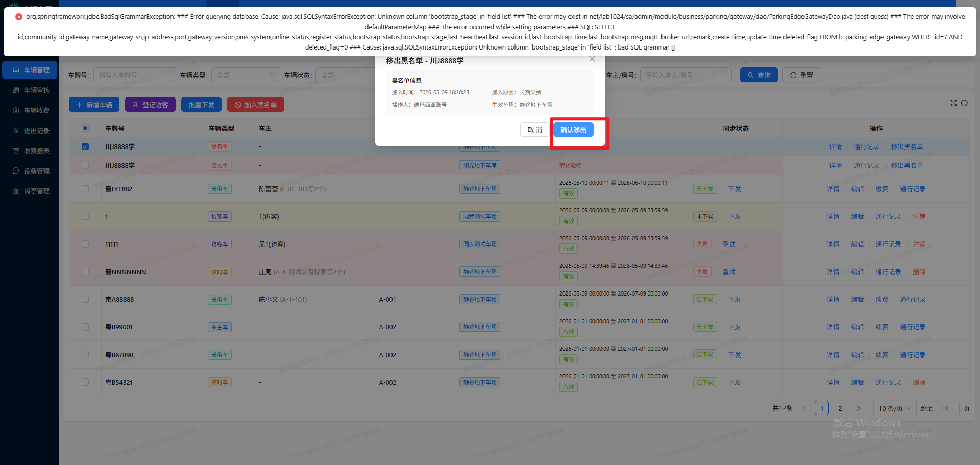The image size is (980, 465).
Task: Click the 车辆收费 sidebar icon
Action: (16, 110)
